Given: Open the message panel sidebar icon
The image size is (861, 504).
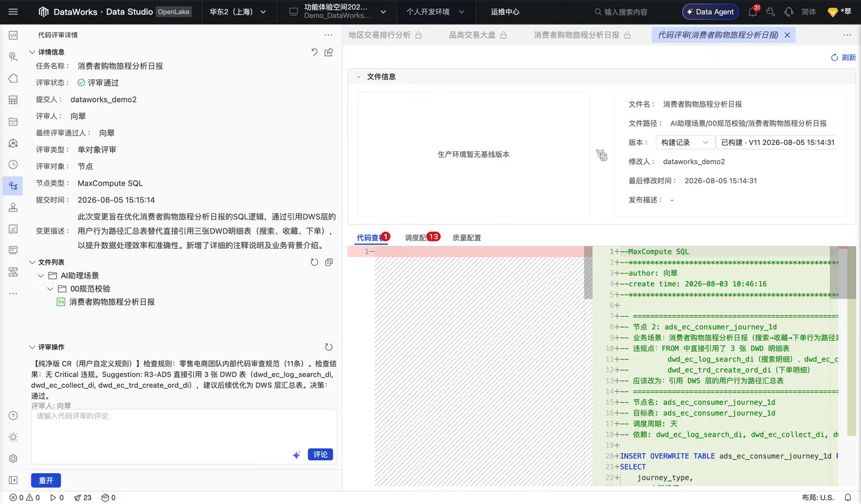Looking at the screenshot, I should pos(13,250).
